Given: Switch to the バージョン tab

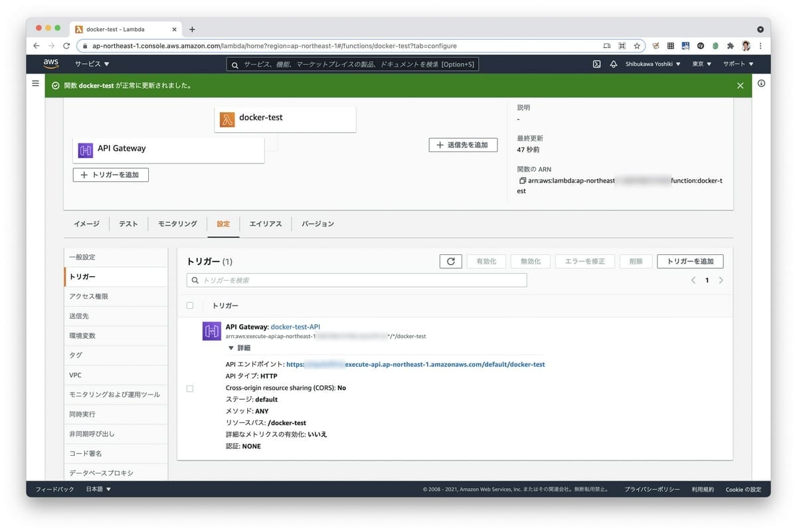Looking at the screenshot, I should pyautogui.click(x=317, y=224).
